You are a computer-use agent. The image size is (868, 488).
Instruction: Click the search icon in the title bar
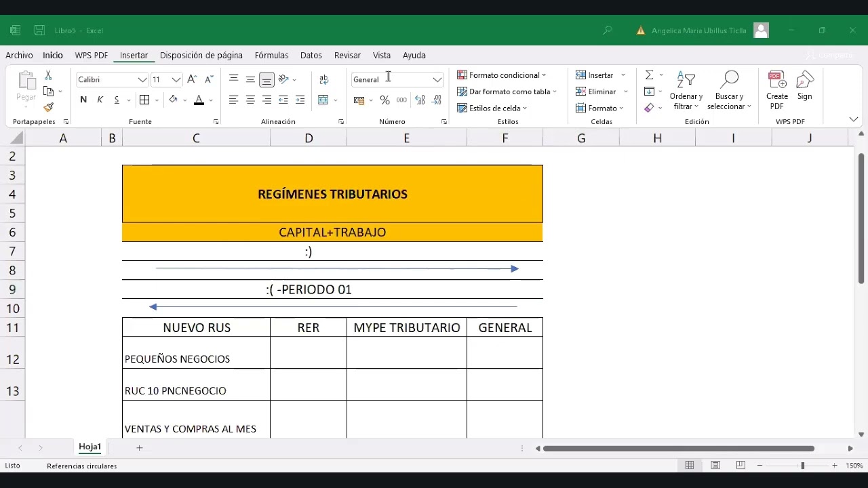608,30
